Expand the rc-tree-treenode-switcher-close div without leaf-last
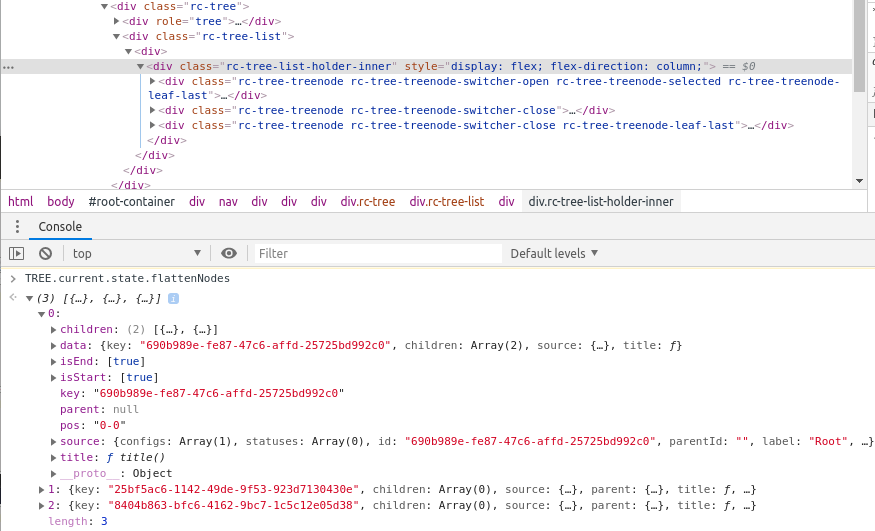This screenshot has width=875, height=531. (152, 110)
